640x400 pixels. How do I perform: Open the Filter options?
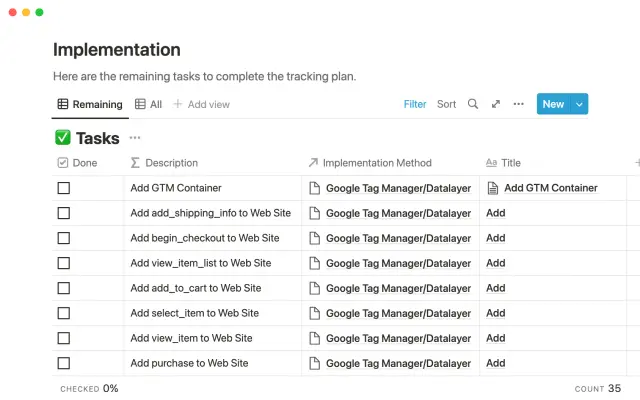tap(415, 104)
